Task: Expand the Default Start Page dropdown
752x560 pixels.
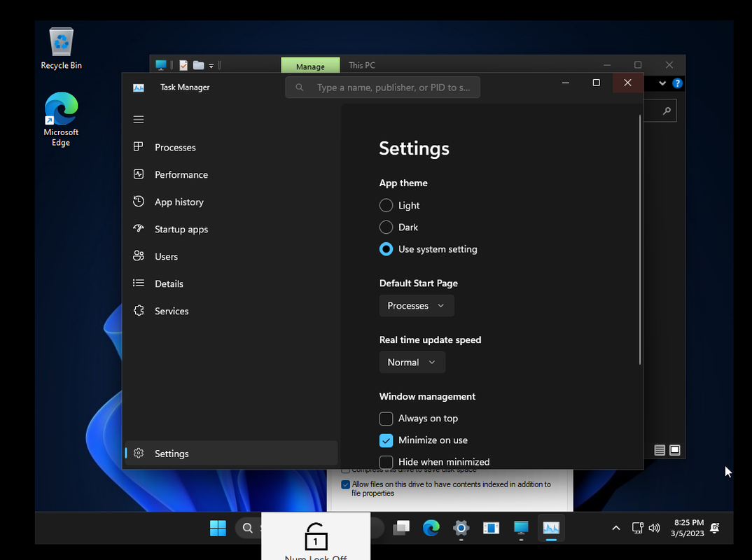Action: (x=417, y=306)
